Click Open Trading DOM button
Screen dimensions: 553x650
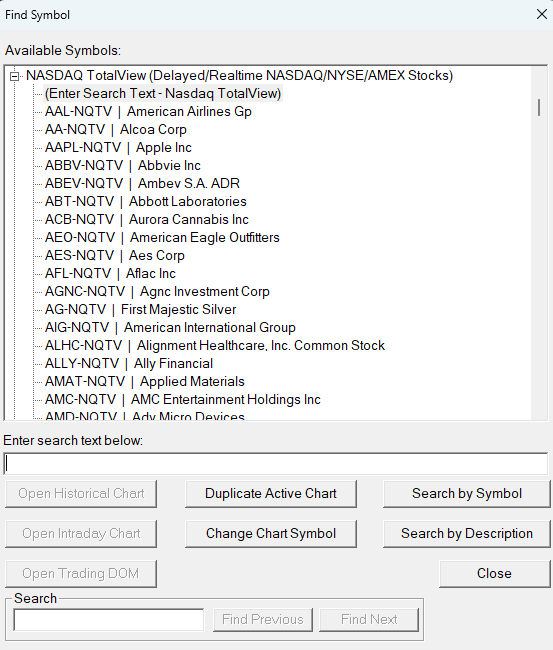pos(81,574)
